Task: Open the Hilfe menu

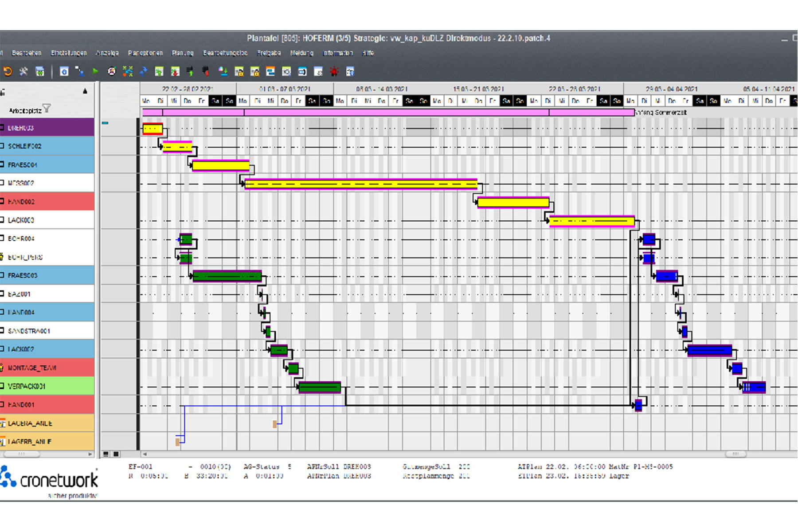Action: point(368,53)
